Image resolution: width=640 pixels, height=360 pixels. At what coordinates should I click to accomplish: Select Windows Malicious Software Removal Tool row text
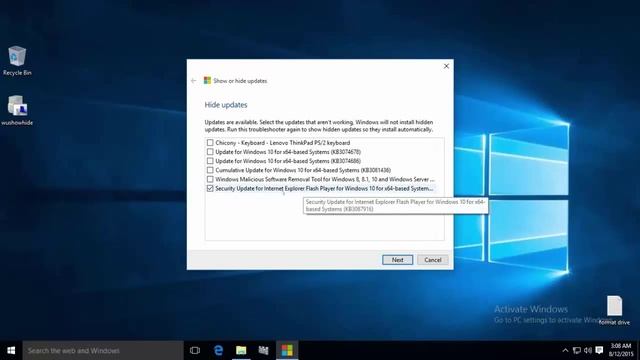[324, 179]
